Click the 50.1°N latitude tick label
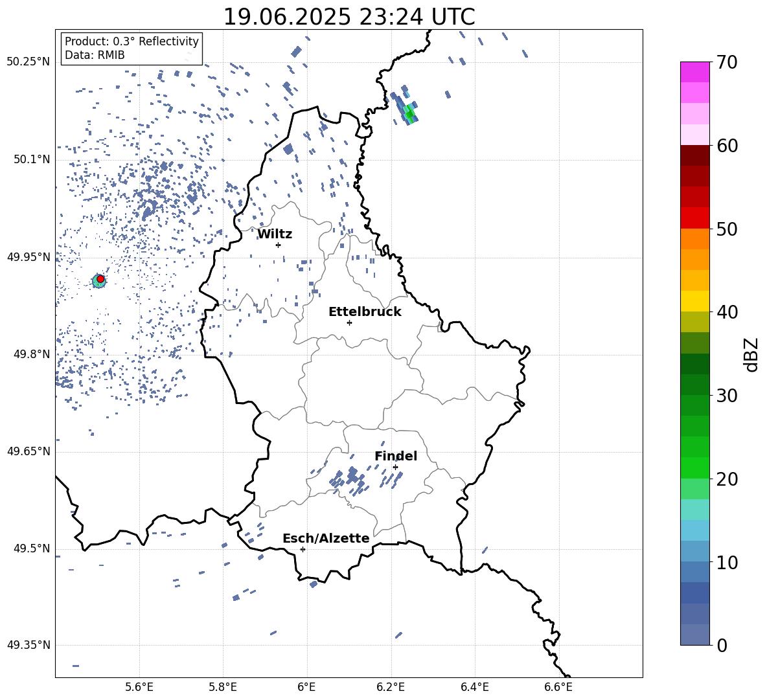This screenshot has width=767, height=700. [x=31, y=159]
